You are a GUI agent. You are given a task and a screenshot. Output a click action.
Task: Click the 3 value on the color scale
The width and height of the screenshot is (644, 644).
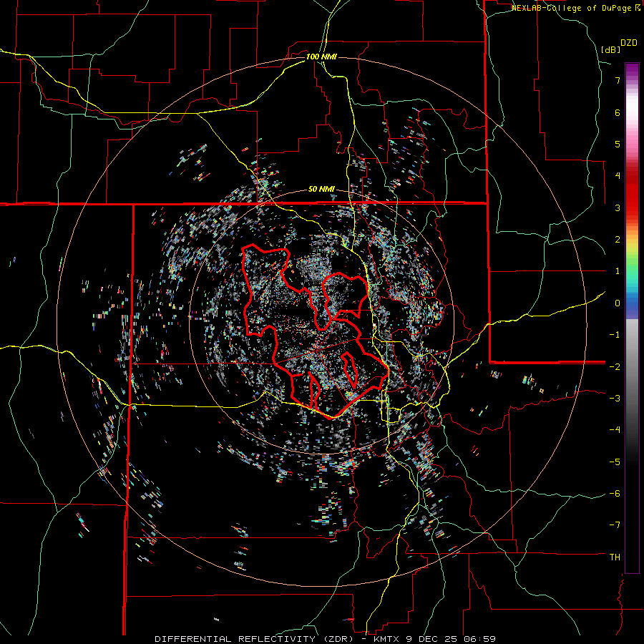pyautogui.click(x=618, y=208)
